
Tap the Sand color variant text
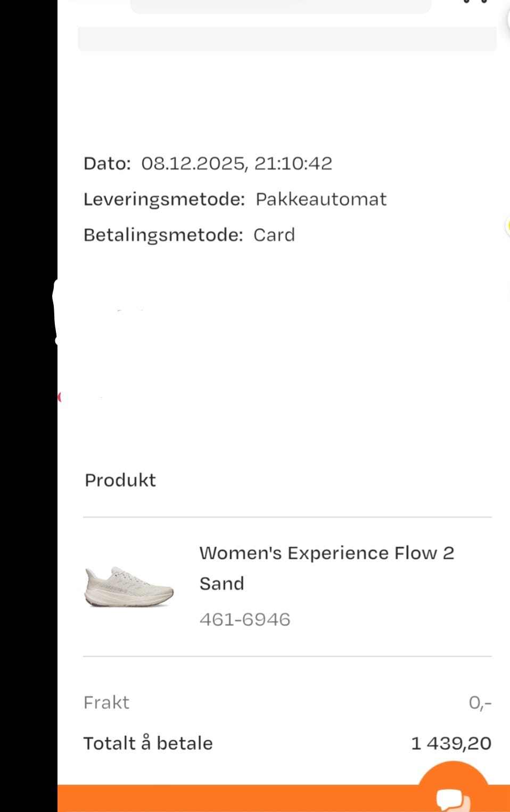[221, 584]
